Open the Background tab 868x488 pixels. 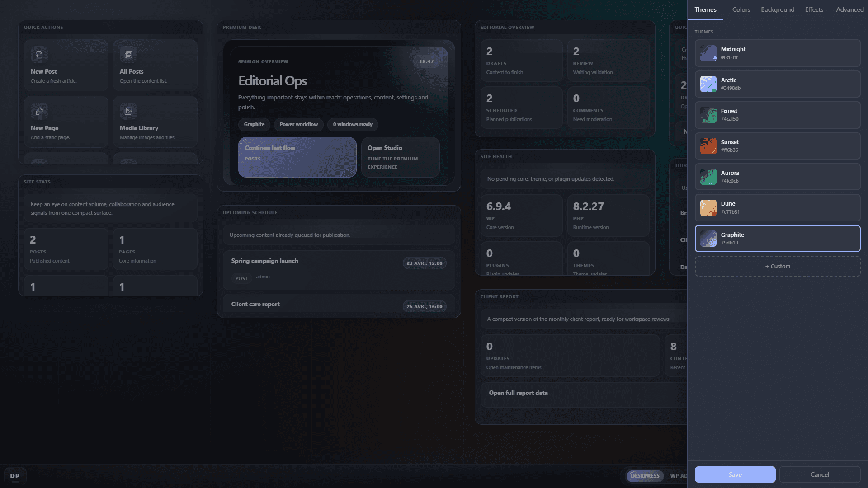pos(777,9)
